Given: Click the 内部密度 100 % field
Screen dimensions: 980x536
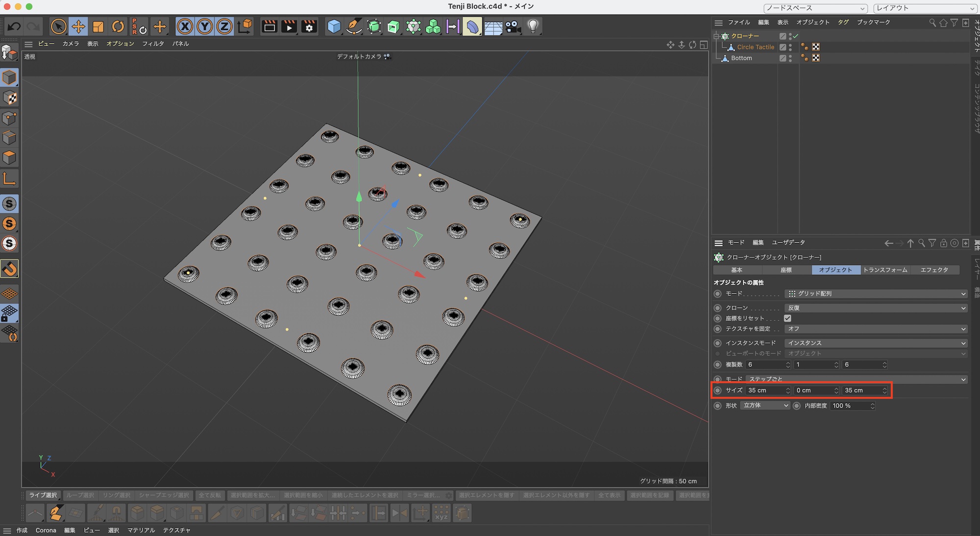Looking at the screenshot, I should click(850, 406).
